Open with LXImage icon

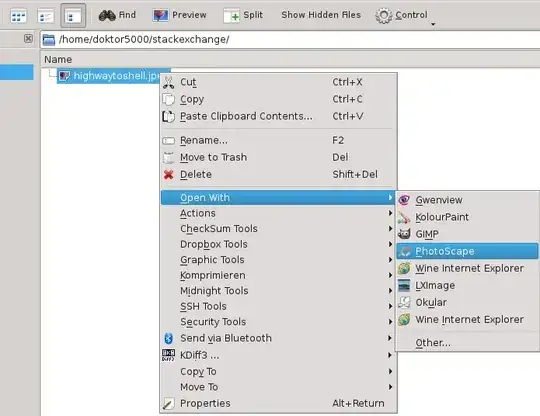(x=404, y=285)
